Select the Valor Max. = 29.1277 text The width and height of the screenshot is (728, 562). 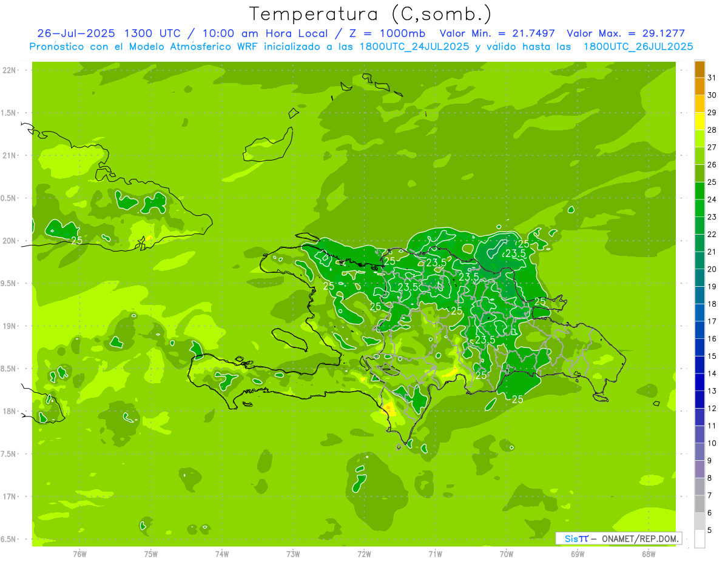pos(625,33)
